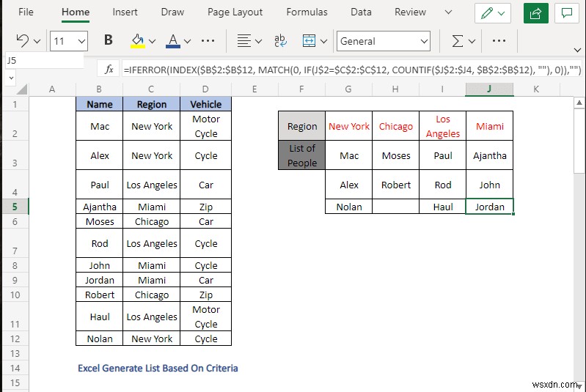Switch to the Data tab
The height and width of the screenshot is (392, 586).
361,12
